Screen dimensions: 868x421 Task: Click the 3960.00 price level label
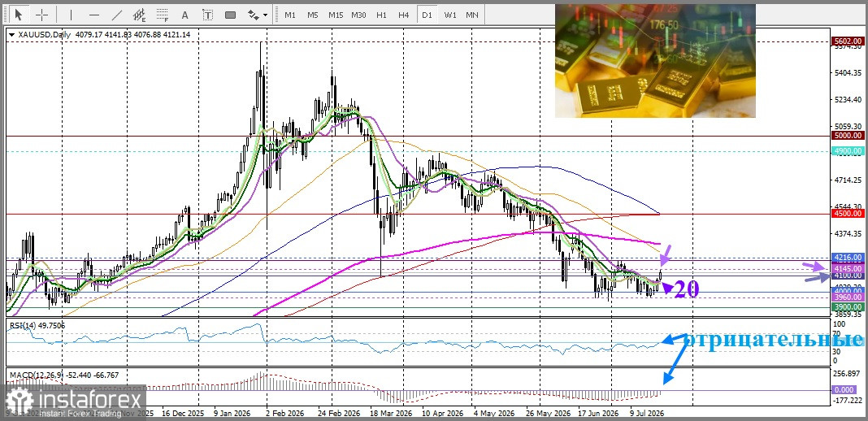click(x=848, y=297)
